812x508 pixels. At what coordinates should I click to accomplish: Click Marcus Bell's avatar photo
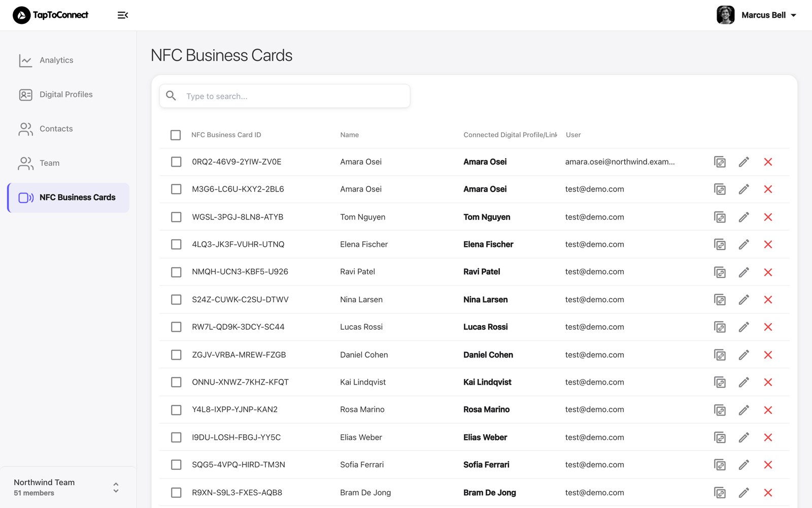[726, 15]
